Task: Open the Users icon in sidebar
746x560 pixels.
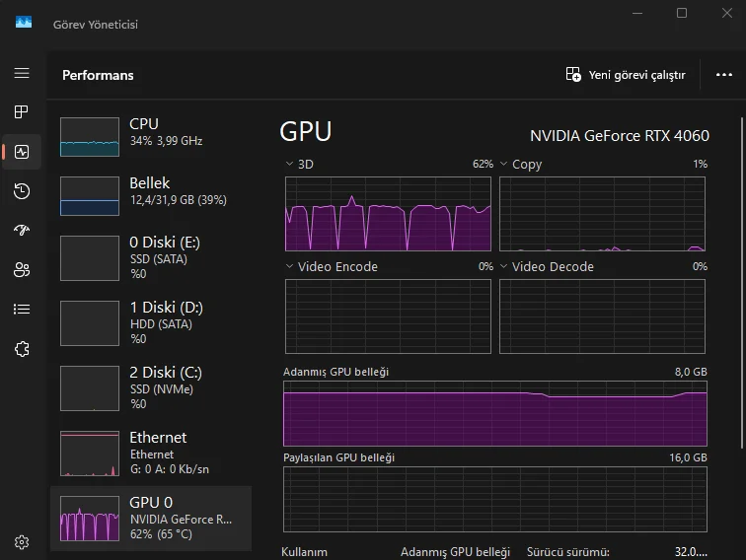Action: (x=22, y=269)
